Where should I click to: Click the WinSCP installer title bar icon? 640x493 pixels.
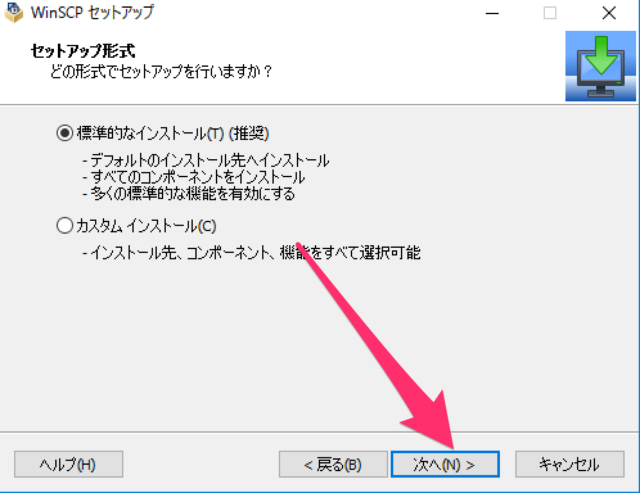click(13, 12)
